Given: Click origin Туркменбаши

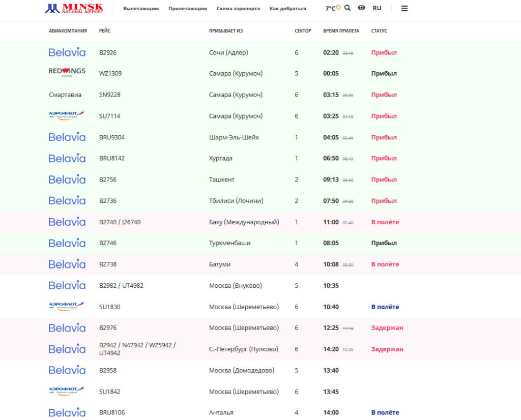Looking at the screenshot, I should [x=229, y=243].
